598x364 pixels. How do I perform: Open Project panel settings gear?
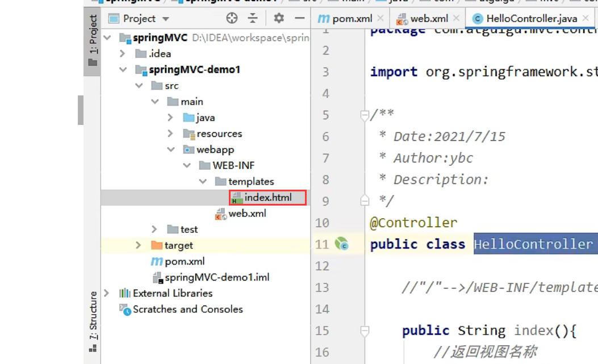(x=278, y=18)
